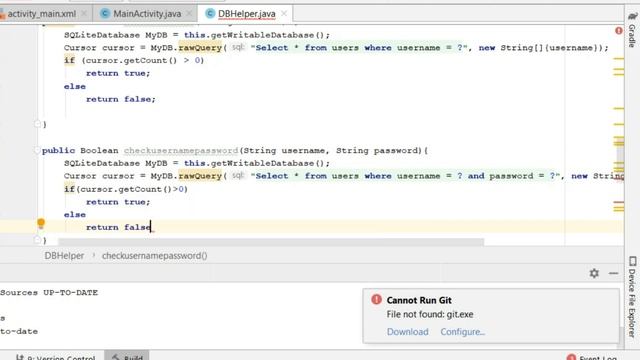Open the Device File Explorer panel
The image size is (640, 360).
(632, 297)
